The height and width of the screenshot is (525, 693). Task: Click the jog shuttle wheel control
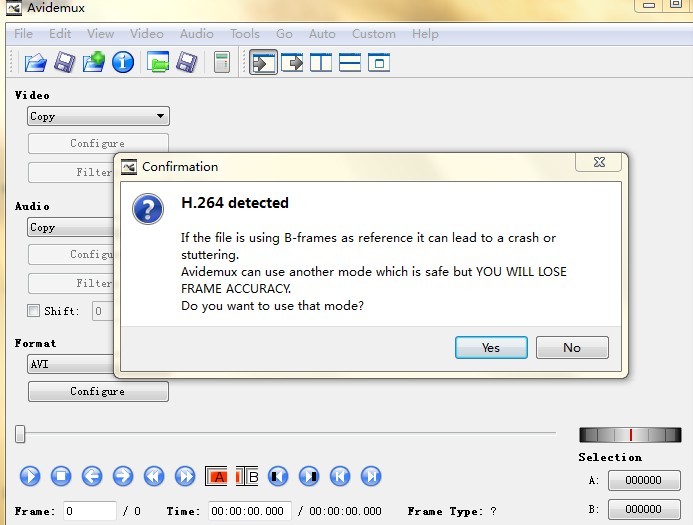point(630,435)
